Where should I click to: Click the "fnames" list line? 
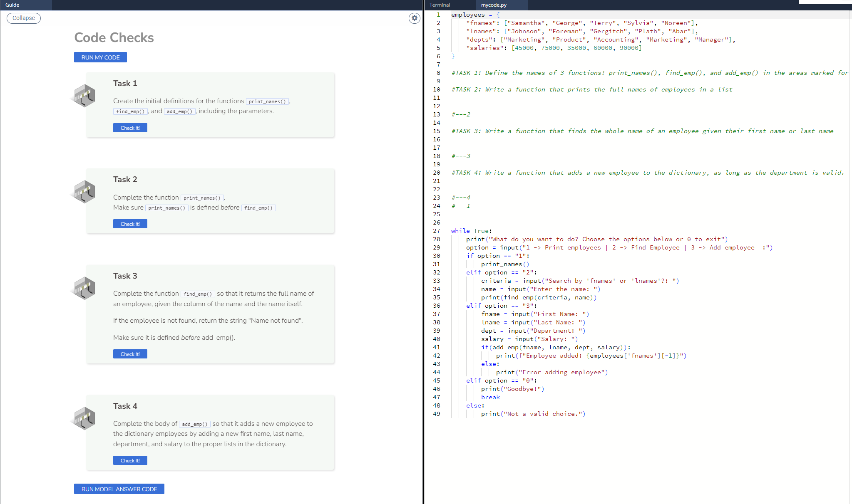pyautogui.click(x=582, y=23)
